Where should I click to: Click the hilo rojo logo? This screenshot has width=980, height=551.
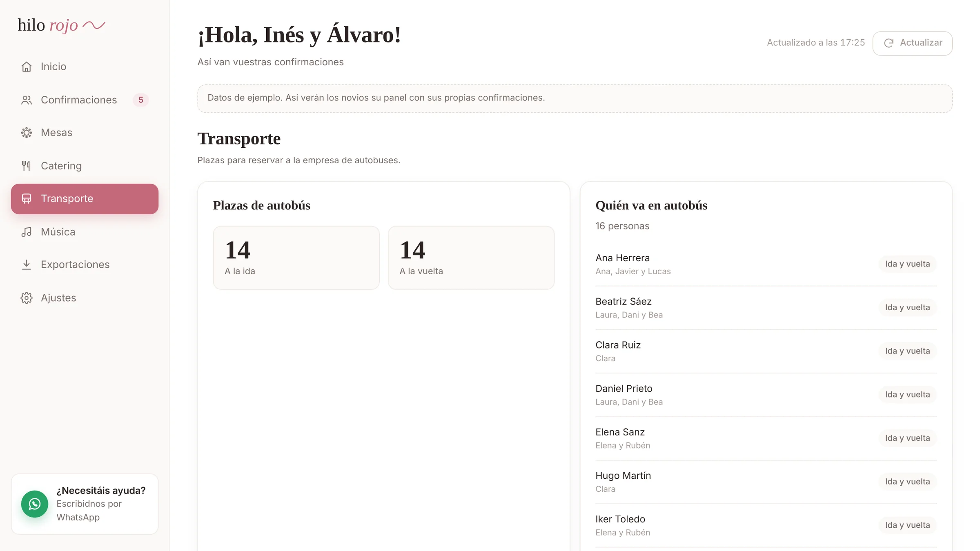pyautogui.click(x=62, y=25)
